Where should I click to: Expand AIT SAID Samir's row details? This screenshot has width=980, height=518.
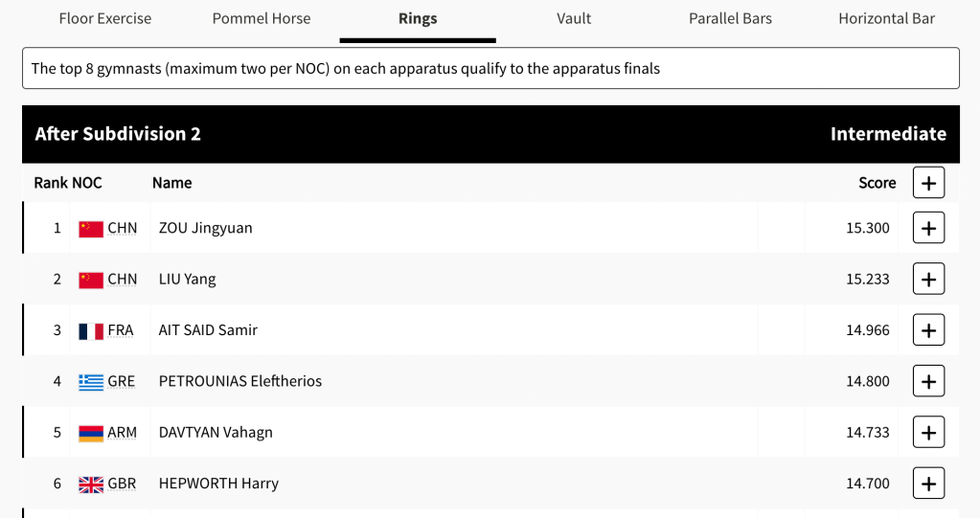pyautogui.click(x=928, y=329)
